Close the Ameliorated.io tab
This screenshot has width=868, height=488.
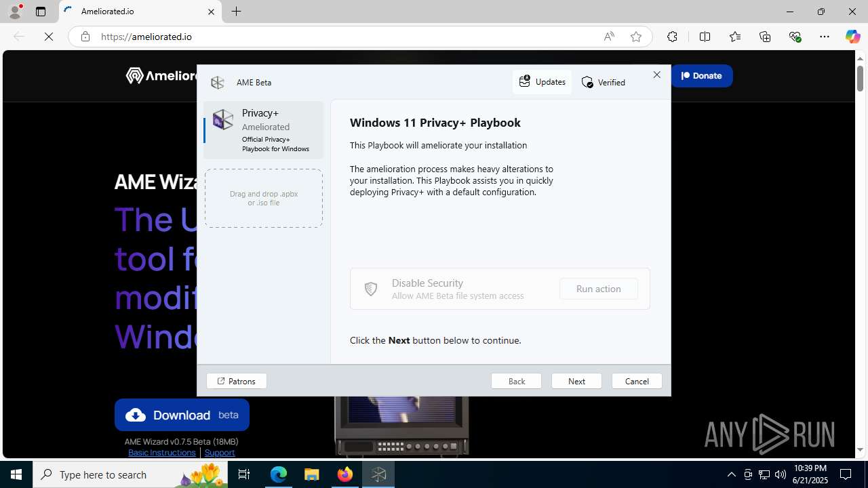[211, 12]
